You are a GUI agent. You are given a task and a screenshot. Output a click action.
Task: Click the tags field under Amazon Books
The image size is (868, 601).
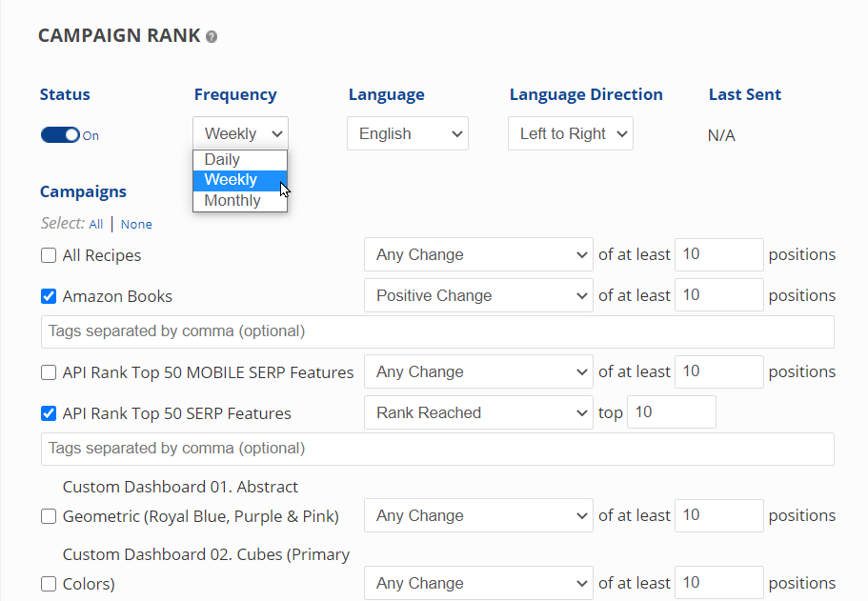click(x=437, y=331)
